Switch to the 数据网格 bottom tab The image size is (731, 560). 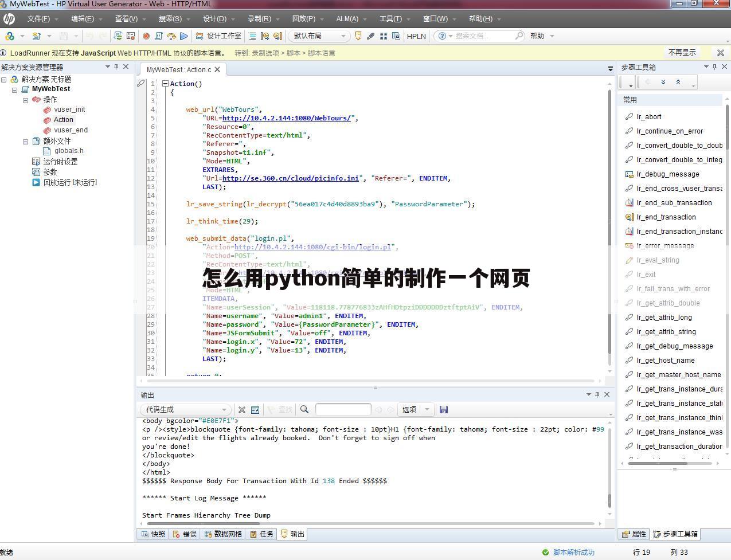(x=223, y=534)
